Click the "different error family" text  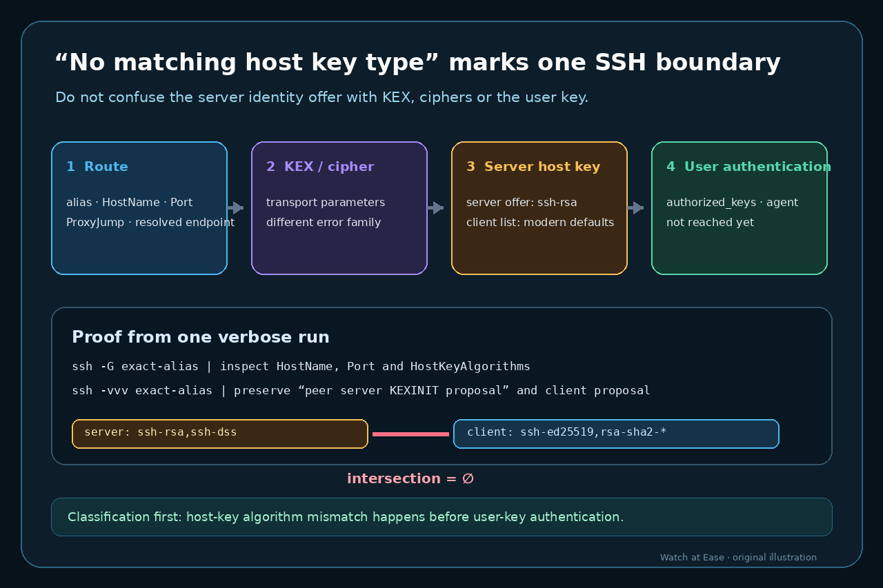tap(324, 223)
